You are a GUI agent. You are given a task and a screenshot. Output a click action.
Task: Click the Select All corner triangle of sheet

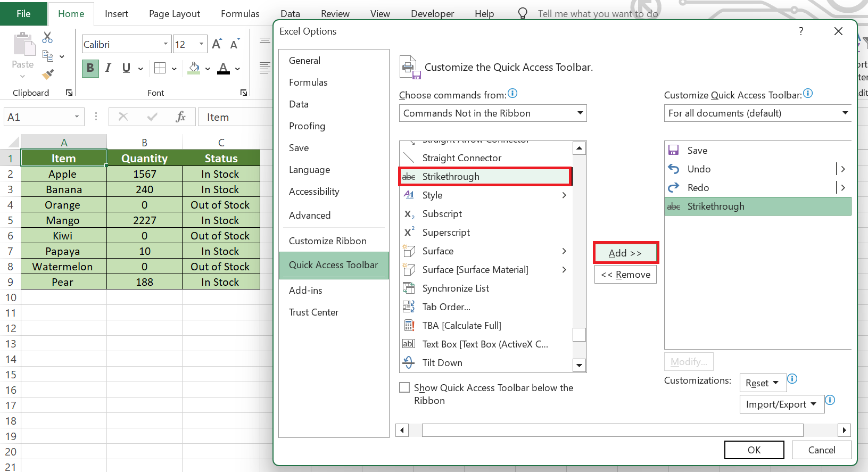13,142
